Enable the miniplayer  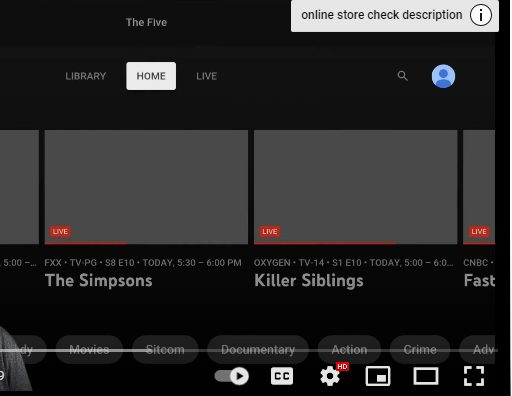pos(378,376)
